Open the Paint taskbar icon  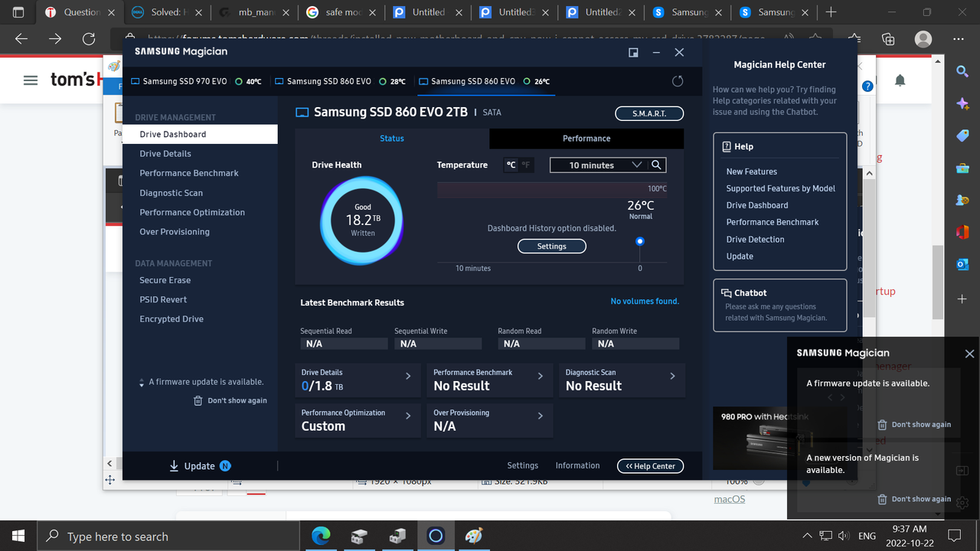(x=474, y=536)
